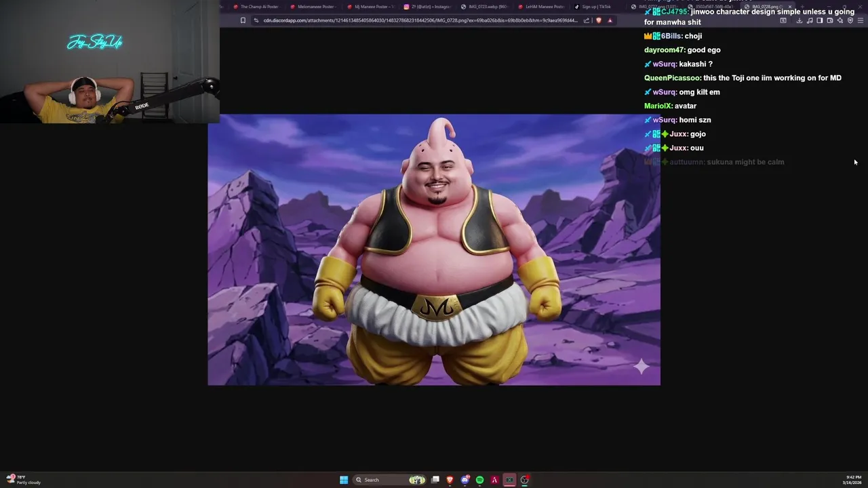Click the bookmark icon in address bar
The image size is (868, 488).
click(243, 20)
